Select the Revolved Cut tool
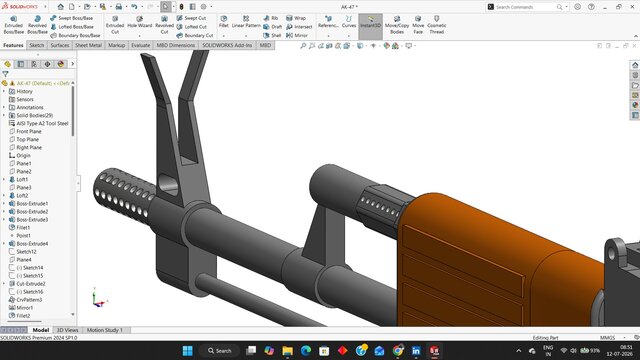The width and height of the screenshot is (640, 360). pyautogui.click(x=164, y=25)
